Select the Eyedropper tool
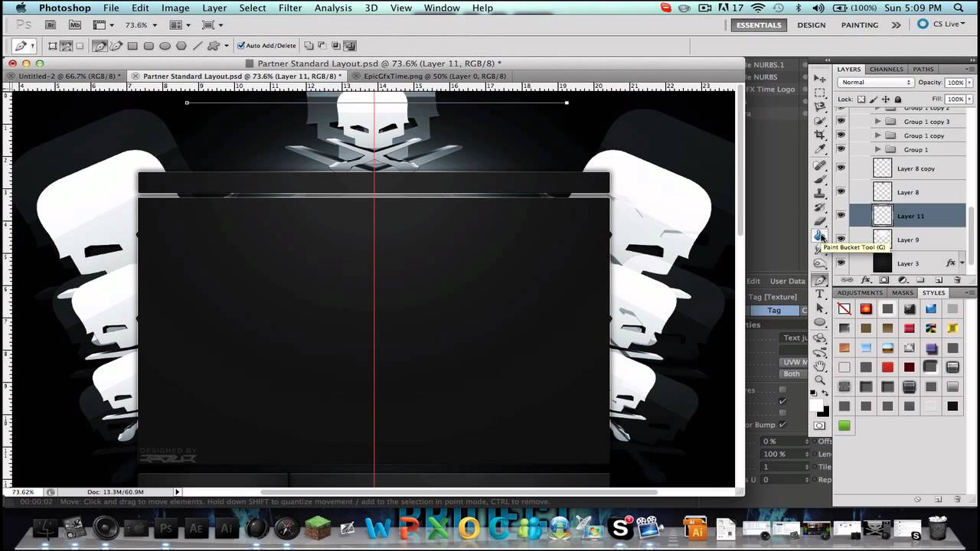The height and width of the screenshot is (551, 980). pos(820,148)
